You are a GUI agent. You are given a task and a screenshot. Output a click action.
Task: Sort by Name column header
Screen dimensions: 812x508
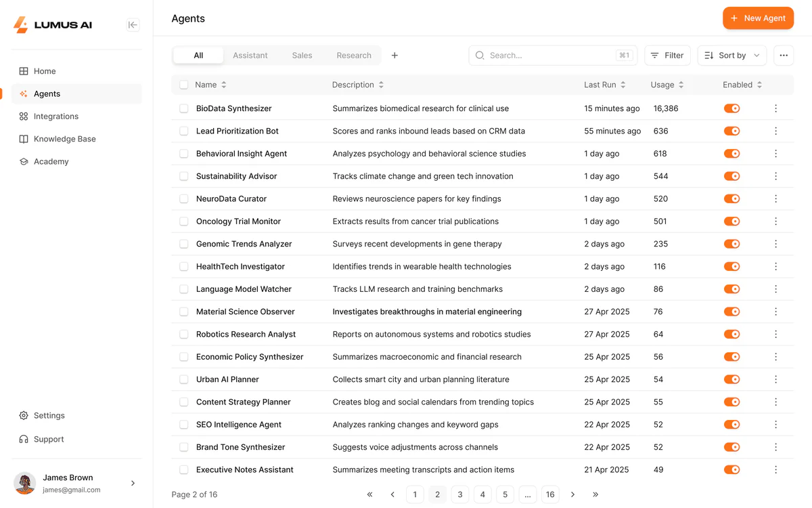tap(210, 85)
